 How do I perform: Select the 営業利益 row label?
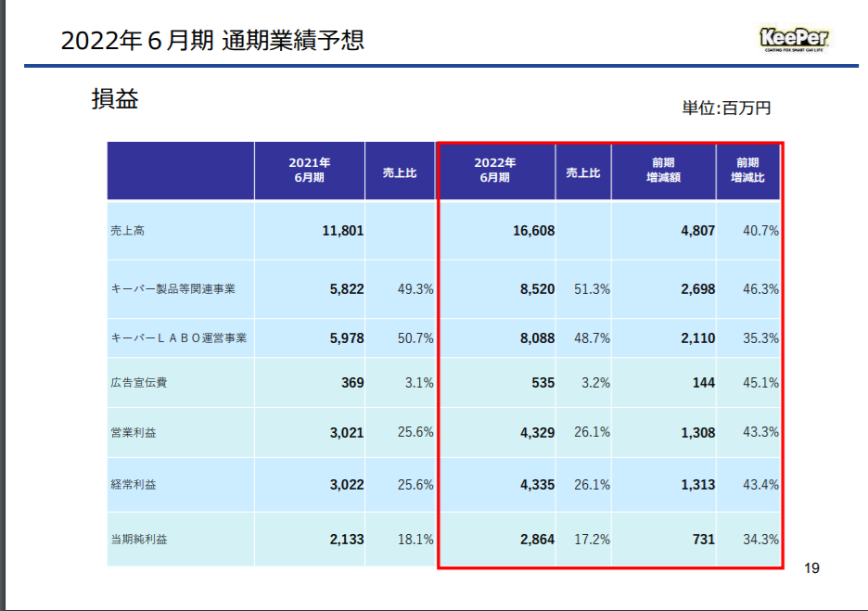coord(133,432)
